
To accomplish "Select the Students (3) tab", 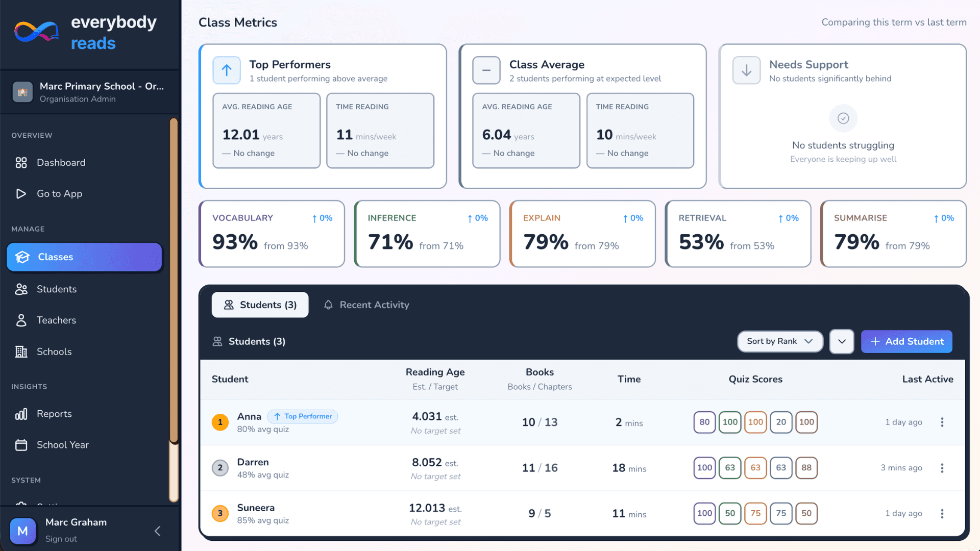I will pyautogui.click(x=260, y=305).
